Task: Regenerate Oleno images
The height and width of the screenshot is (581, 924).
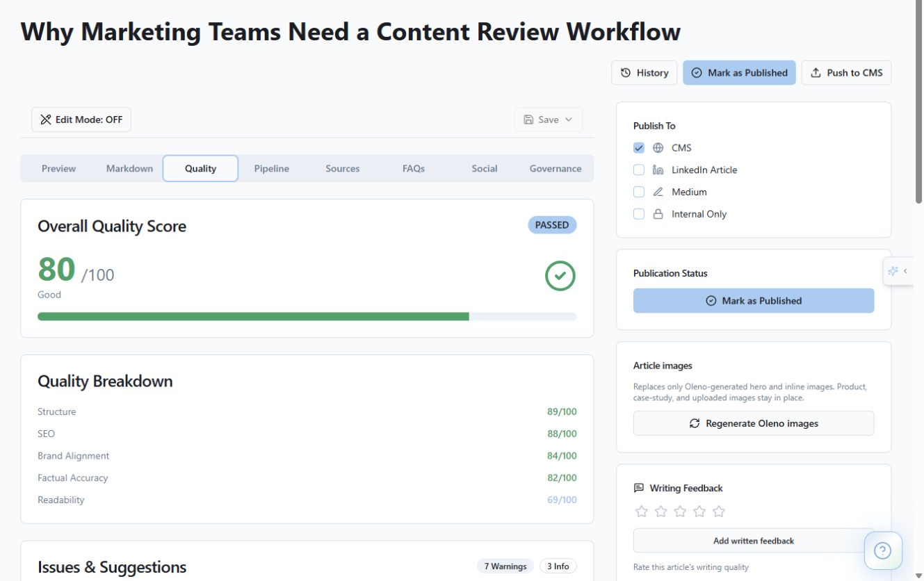Action: (754, 423)
